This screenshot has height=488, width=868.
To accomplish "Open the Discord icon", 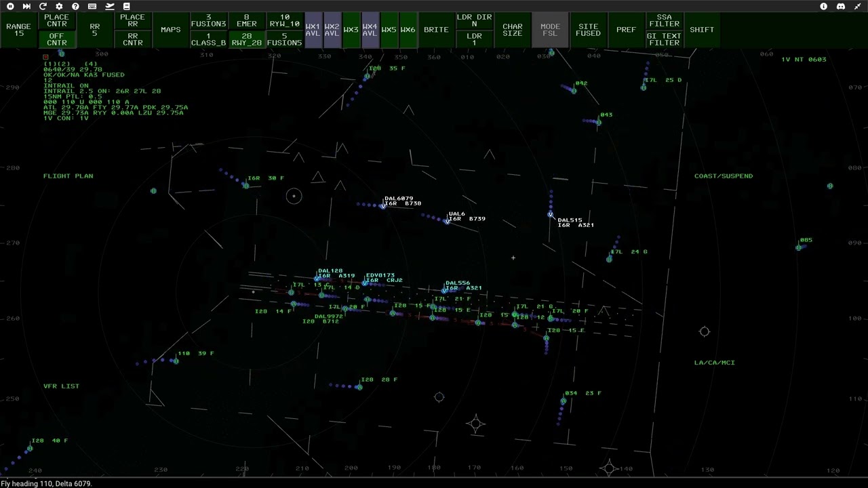I will pyautogui.click(x=841, y=6).
